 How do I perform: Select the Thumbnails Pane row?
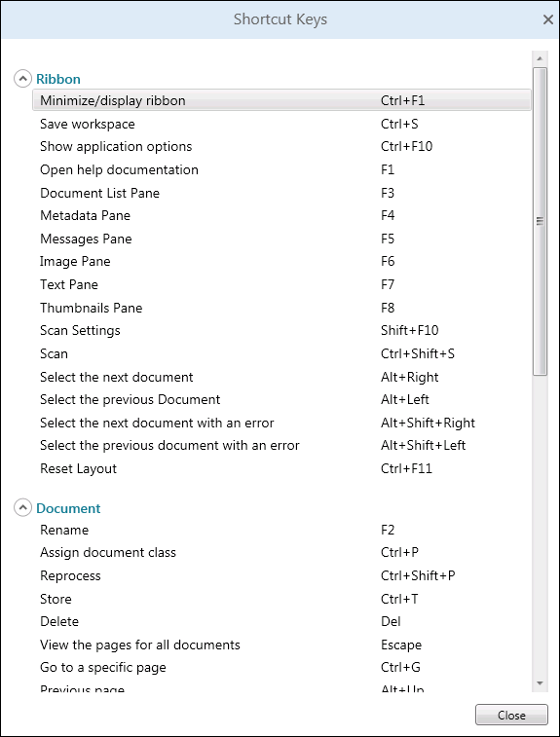[281, 308]
